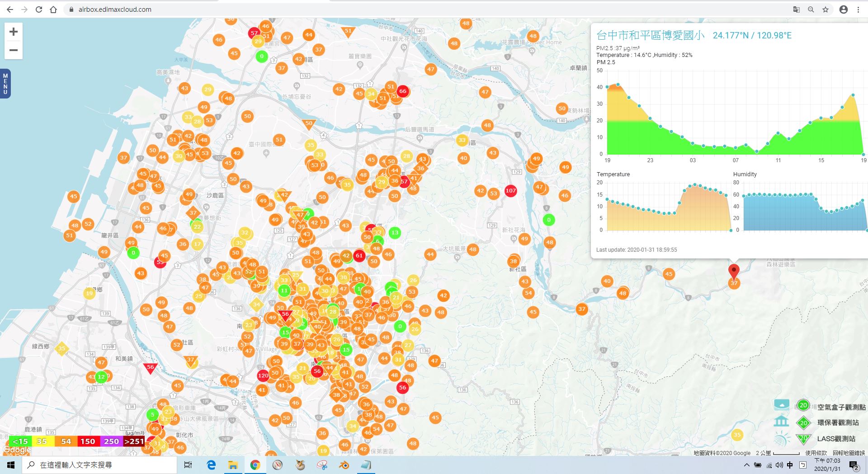Click the Google logo on map
Image resolution: width=868 pixels, height=474 pixels.
click(17, 450)
